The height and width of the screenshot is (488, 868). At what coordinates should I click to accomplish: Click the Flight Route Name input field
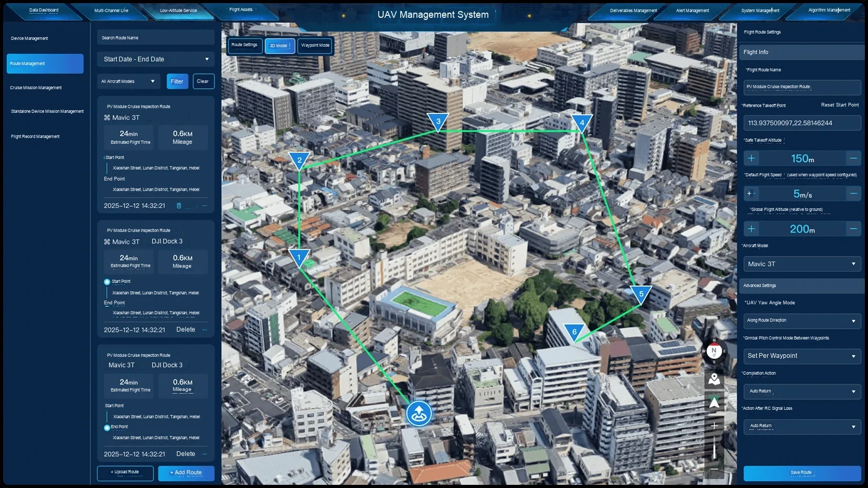[x=802, y=87]
